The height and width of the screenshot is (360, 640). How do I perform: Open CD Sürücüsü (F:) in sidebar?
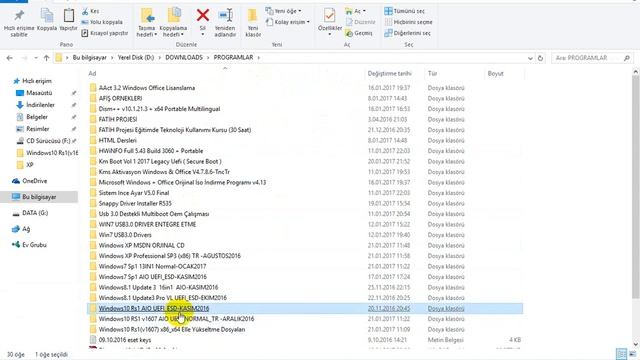click(48, 141)
